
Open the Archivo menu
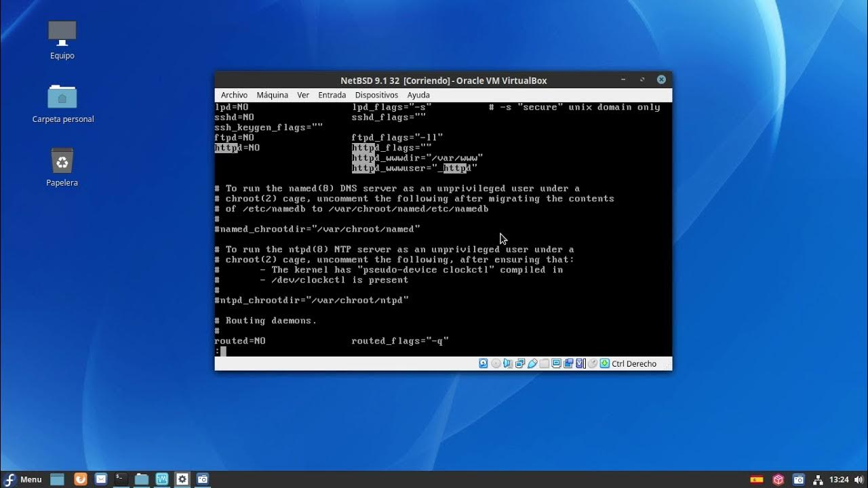point(234,95)
